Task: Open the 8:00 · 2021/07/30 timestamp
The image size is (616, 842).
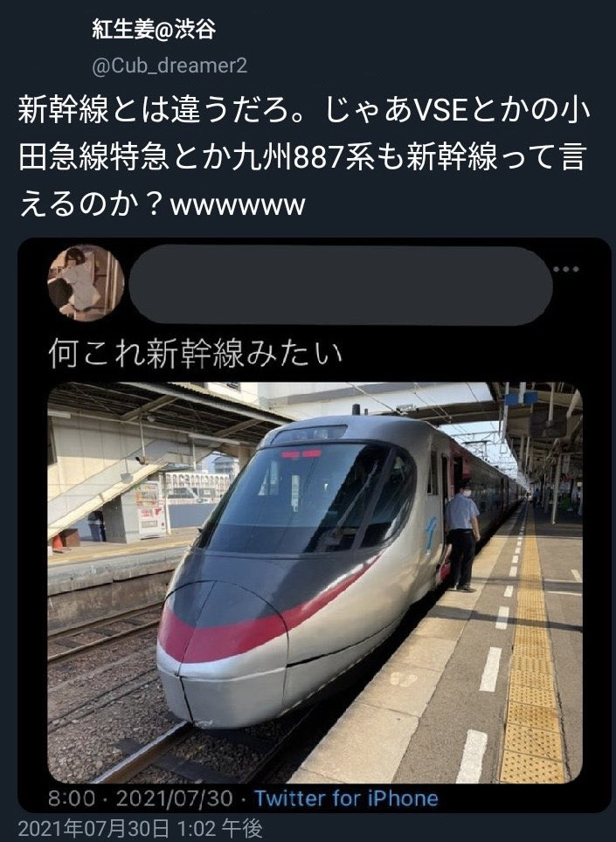Action: (x=140, y=798)
